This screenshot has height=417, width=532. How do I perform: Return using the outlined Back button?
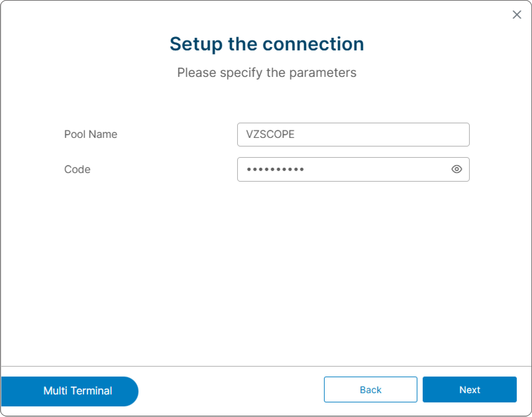(x=370, y=389)
